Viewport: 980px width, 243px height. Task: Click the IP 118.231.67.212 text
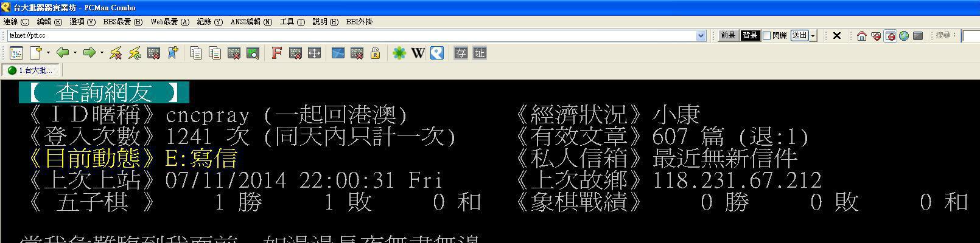point(737,180)
